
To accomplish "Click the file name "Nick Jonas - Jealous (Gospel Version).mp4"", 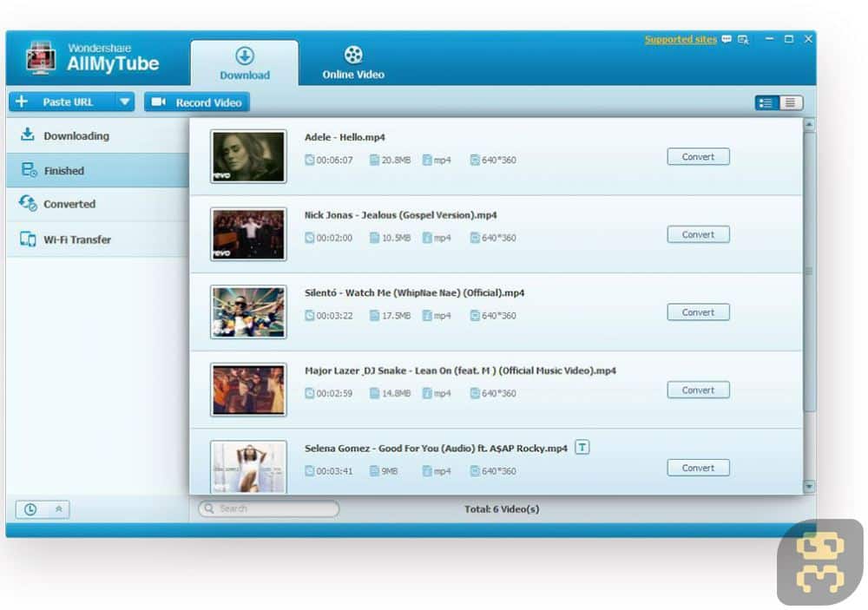I will coord(400,215).
